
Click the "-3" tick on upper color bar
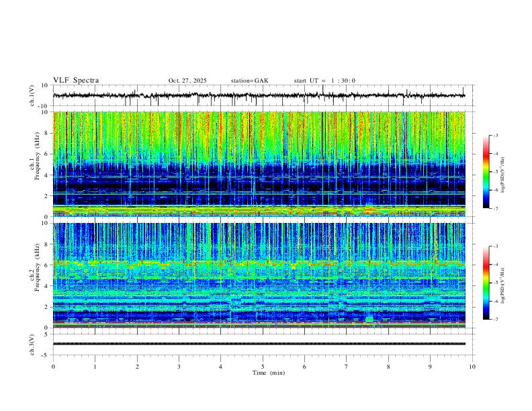pyautogui.click(x=496, y=135)
